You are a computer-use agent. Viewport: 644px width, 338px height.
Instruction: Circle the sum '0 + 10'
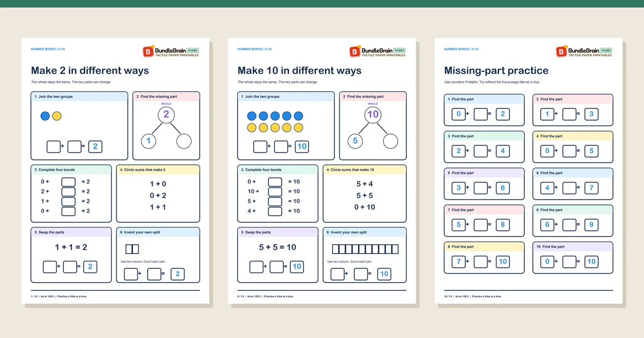click(365, 207)
